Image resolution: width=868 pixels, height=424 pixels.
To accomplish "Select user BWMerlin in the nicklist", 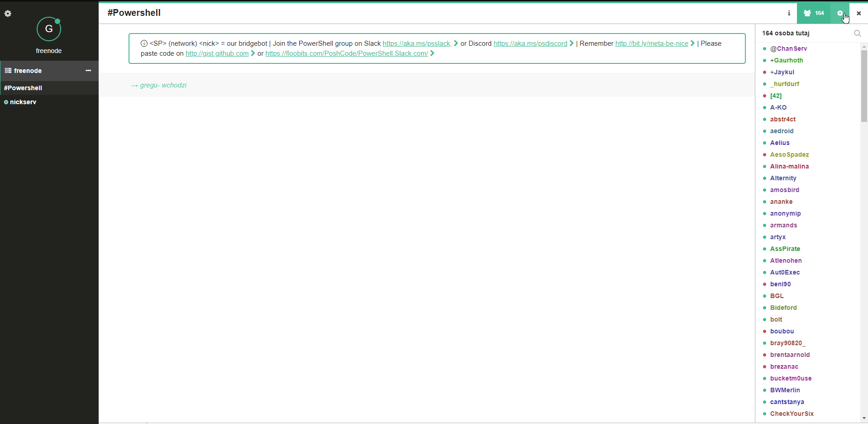I will click(785, 390).
